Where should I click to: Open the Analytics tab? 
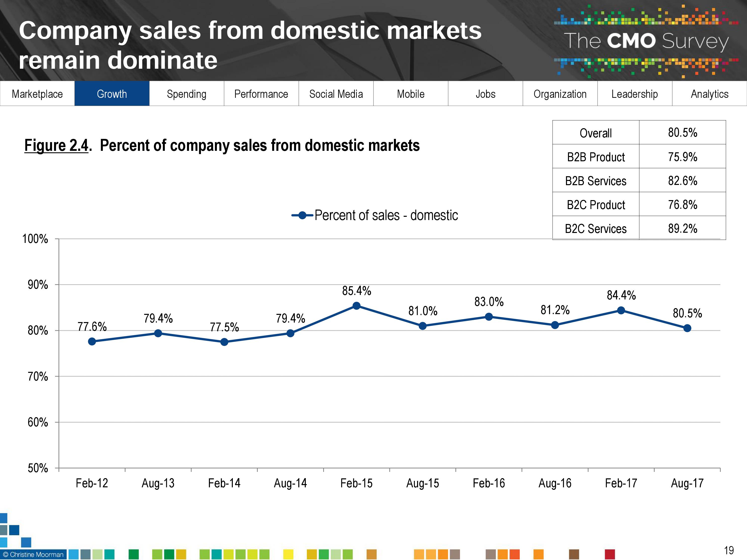click(x=709, y=94)
